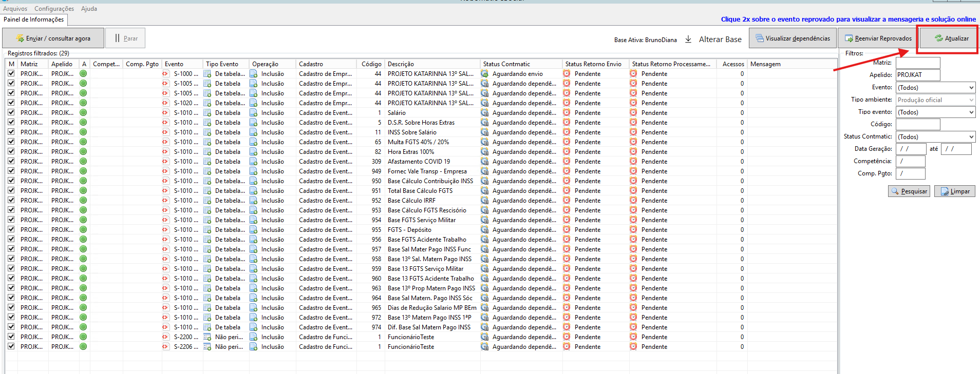The image size is (980, 374).
Task: Click the Matriz filter input field
Action: click(x=918, y=63)
